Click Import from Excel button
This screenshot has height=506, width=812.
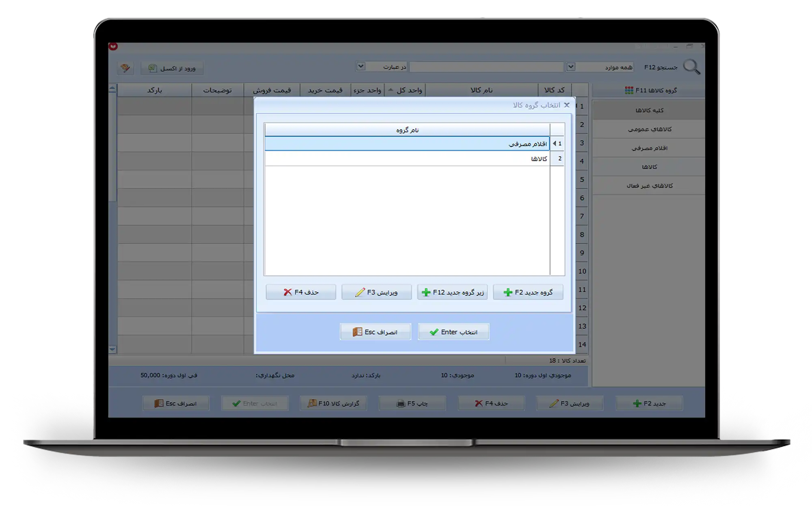tap(172, 68)
